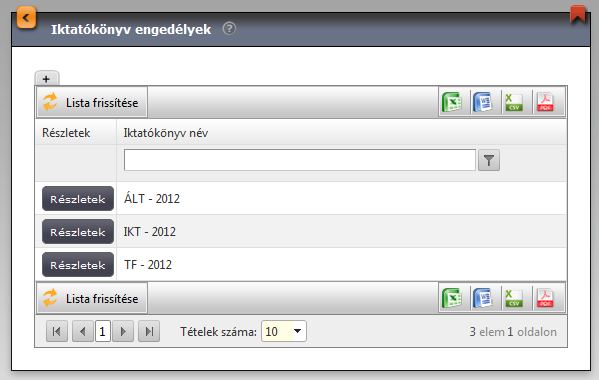Click bottom Lista frissítése button
The height and width of the screenshot is (380, 599).
click(x=92, y=298)
